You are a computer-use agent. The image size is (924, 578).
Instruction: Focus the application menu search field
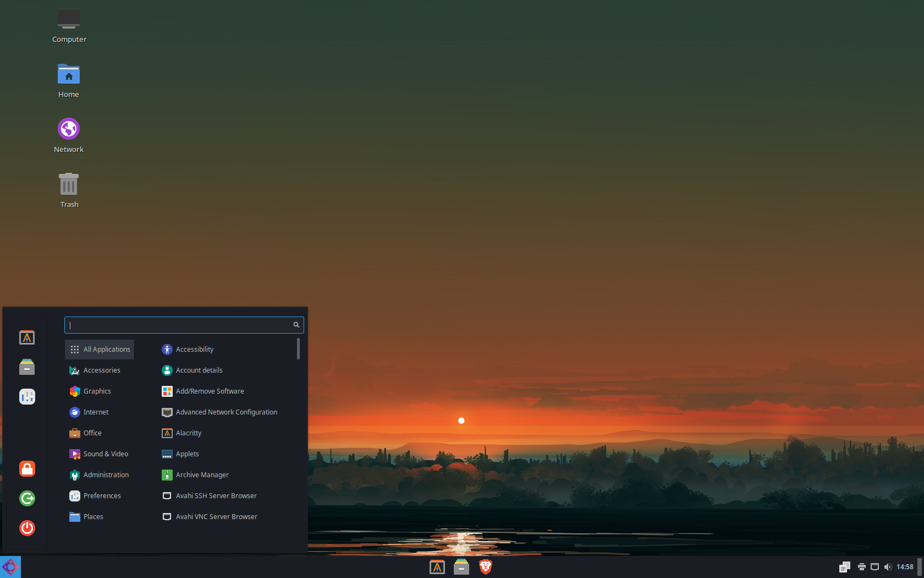184,325
